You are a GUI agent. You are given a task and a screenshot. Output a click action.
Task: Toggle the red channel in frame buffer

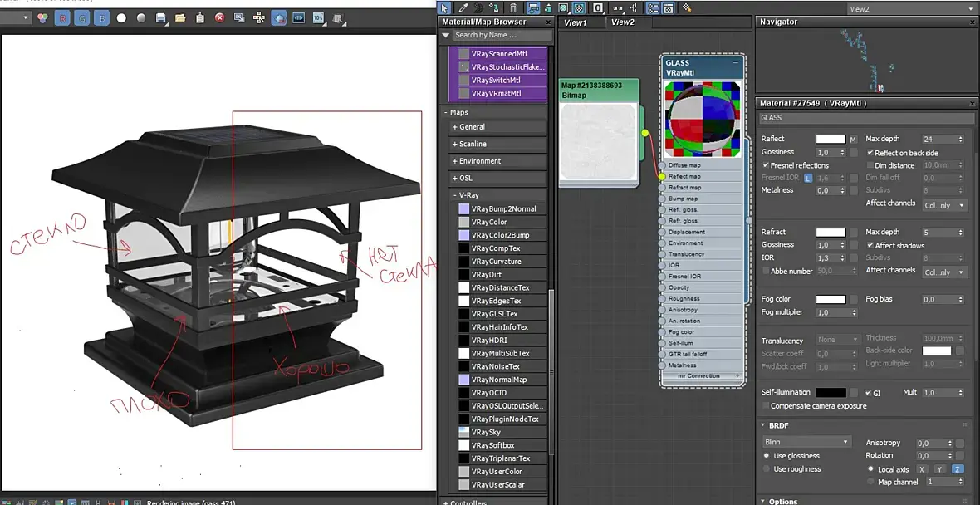click(62, 18)
